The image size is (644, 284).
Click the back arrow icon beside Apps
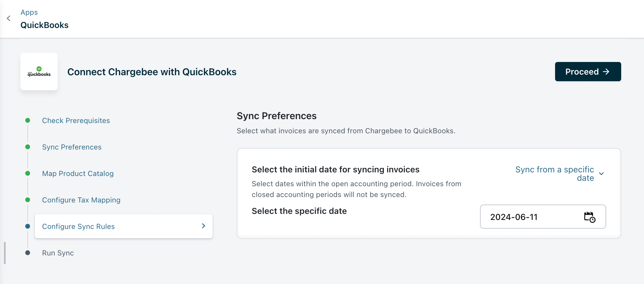pos(9,18)
